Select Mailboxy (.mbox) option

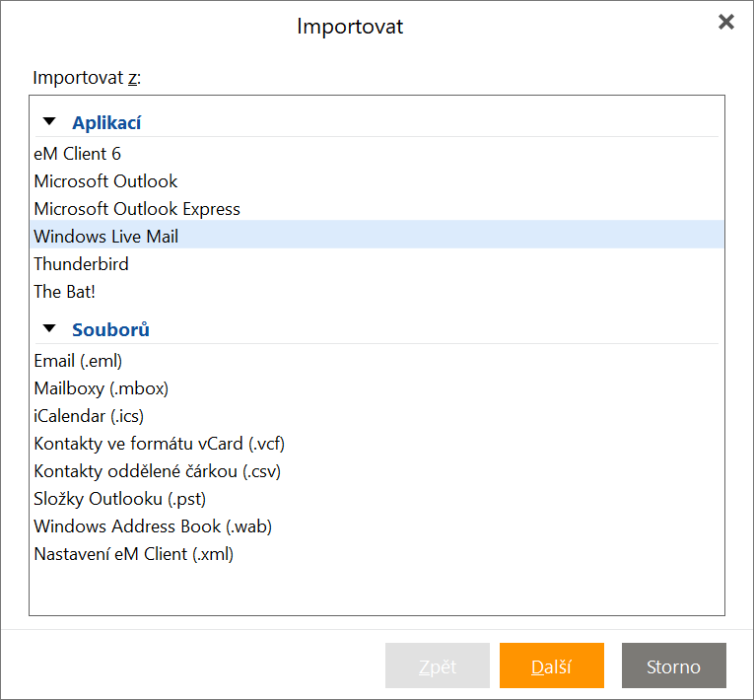coord(377,388)
